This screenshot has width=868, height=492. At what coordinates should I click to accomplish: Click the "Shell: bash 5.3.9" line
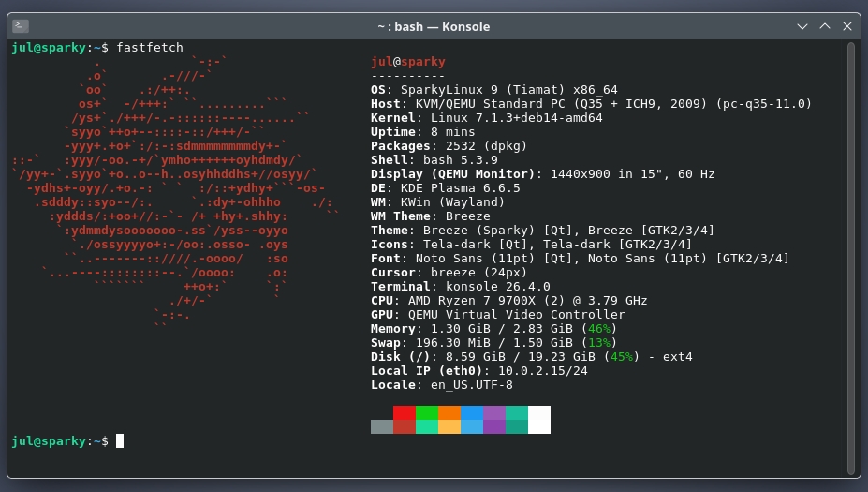[434, 160]
